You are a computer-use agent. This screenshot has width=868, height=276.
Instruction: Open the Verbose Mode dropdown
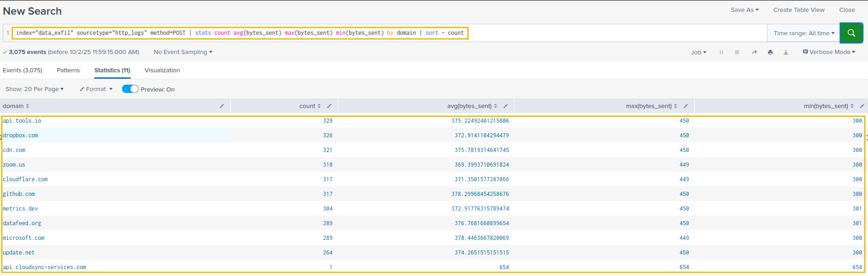[x=829, y=52]
